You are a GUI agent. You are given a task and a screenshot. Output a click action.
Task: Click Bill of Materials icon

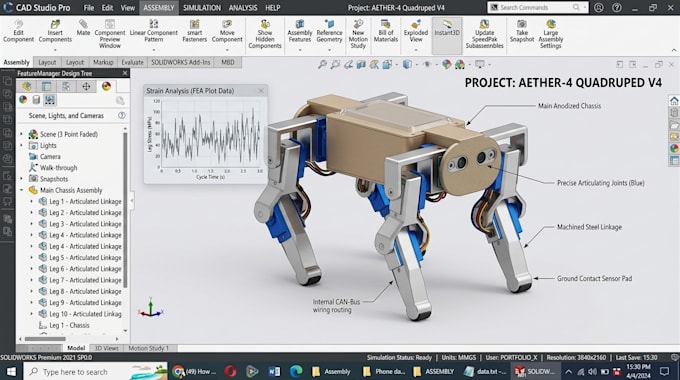tap(385, 31)
